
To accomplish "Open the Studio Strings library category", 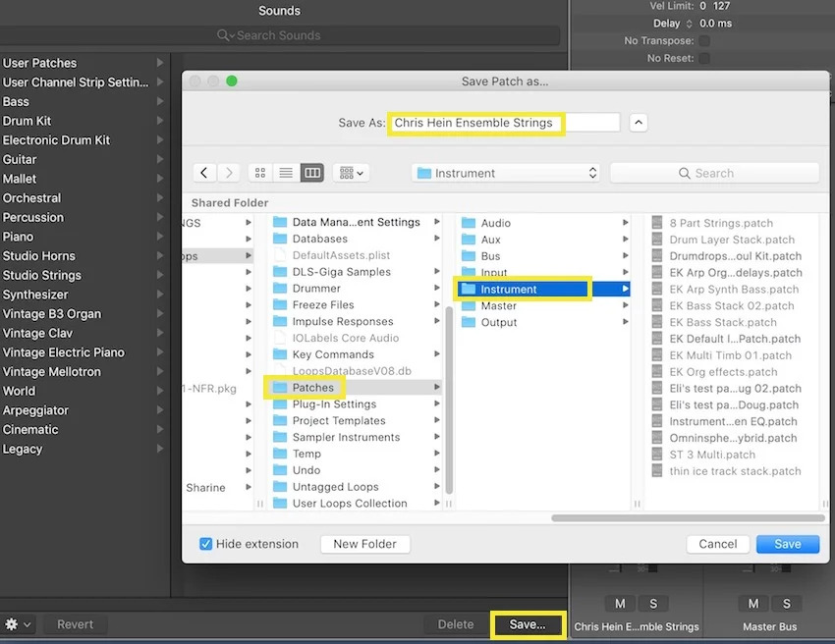I will [83, 275].
